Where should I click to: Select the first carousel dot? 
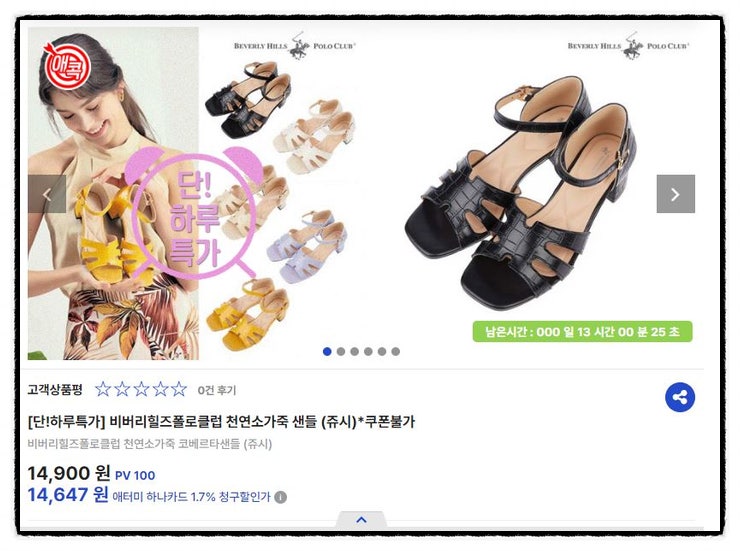[x=327, y=351]
